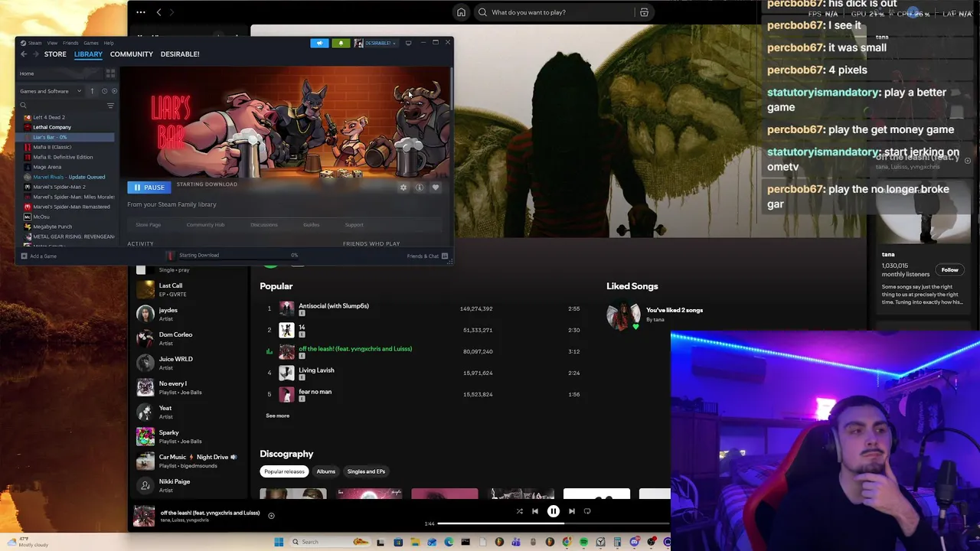Follow tana in the Spotify sidebar
The image size is (980, 551).
(x=950, y=270)
